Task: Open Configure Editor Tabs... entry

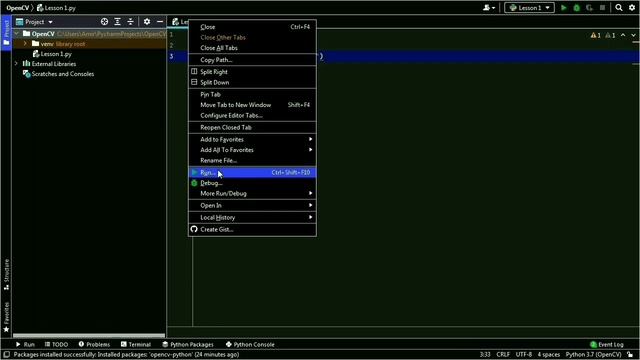Action: [252, 116]
